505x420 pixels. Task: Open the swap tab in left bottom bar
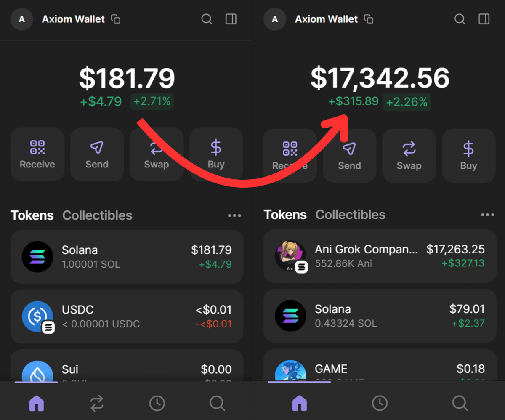97,404
